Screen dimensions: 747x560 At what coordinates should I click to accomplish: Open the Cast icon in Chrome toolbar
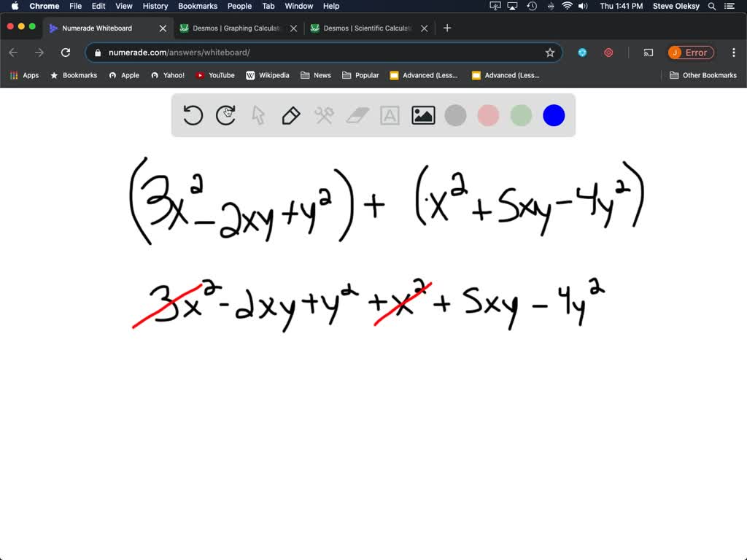[x=649, y=52]
